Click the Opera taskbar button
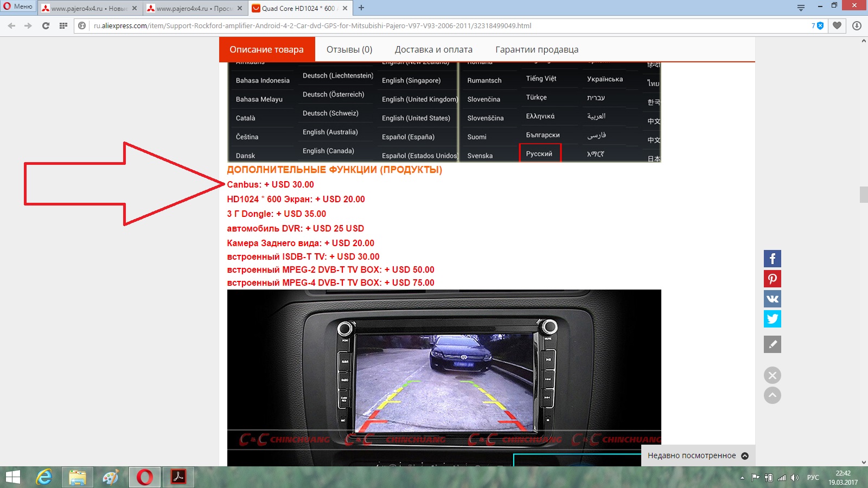Viewport: 868px width, 488px height. click(x=145, y=477)
